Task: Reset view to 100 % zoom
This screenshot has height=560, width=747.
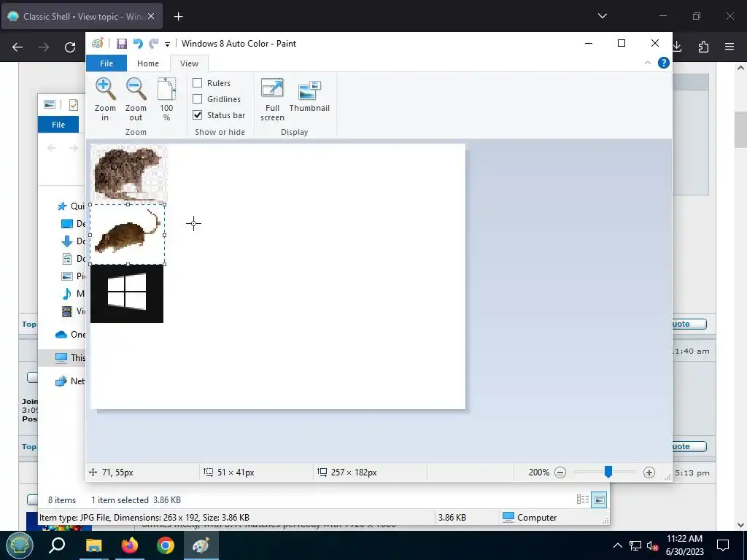Action: [x=166, y=99]
